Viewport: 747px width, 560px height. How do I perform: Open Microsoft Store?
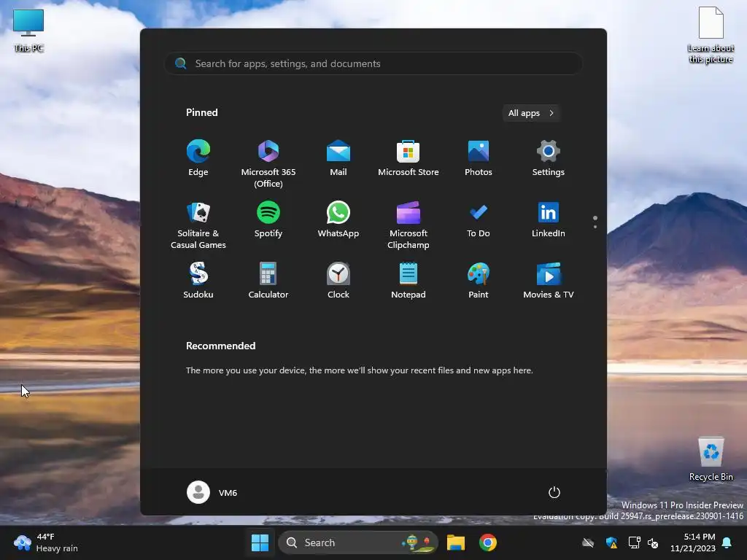409,158
